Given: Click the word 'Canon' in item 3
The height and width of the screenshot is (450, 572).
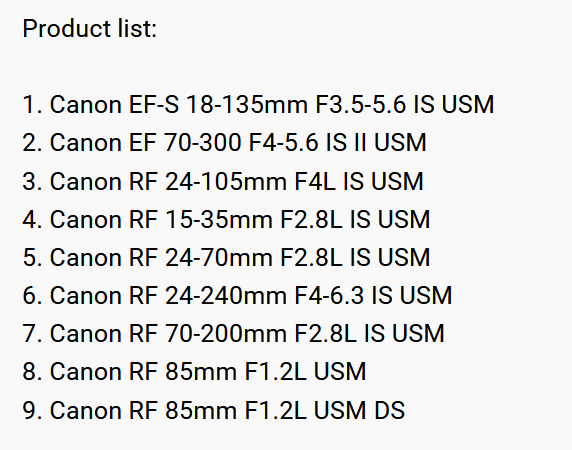Looking at the screenshot, I should pos(86,181).
